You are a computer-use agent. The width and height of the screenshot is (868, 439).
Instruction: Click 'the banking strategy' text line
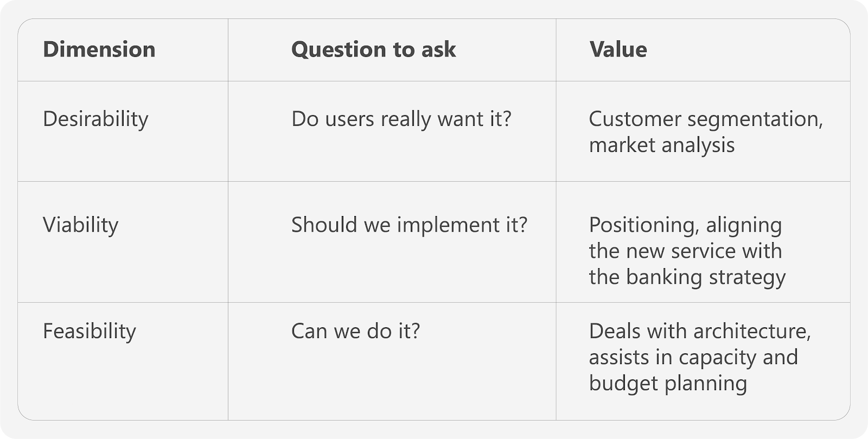tap(687, 277)
